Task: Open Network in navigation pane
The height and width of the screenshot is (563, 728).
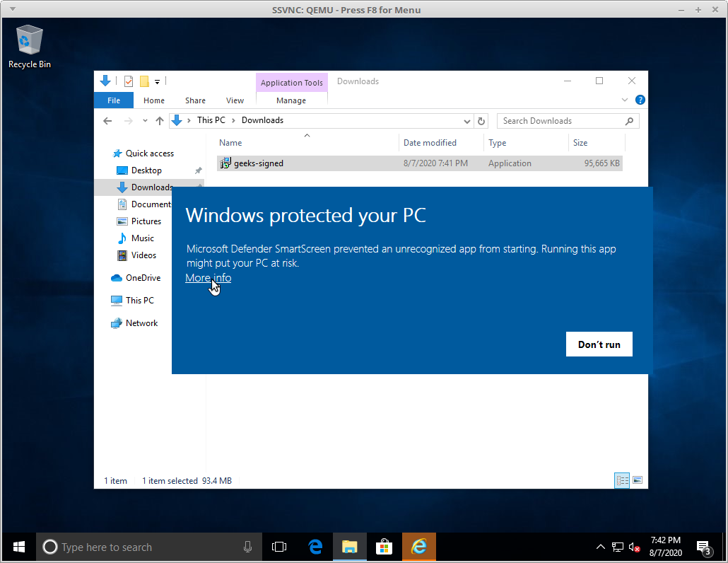Action: [x=141, y=323]
